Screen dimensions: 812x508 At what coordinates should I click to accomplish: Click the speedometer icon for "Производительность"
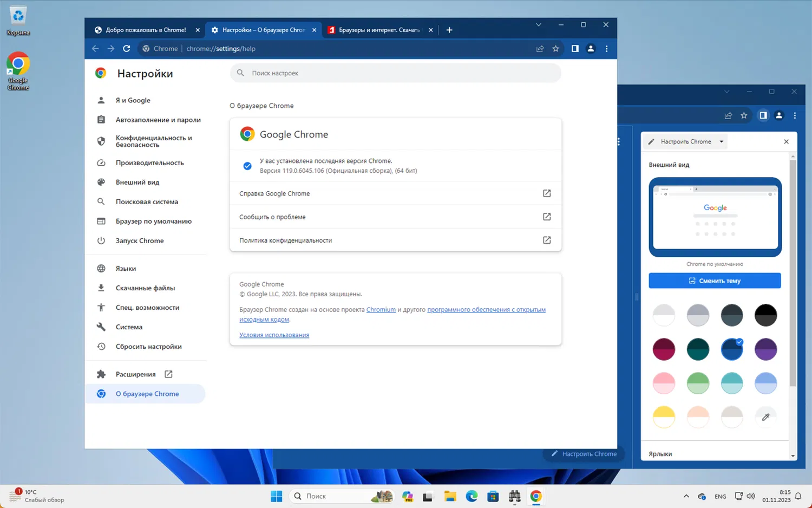coord(101,162)
